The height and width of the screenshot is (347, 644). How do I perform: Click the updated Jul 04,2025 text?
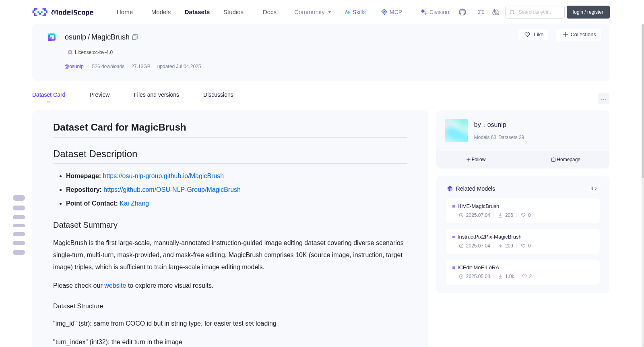click(179, 66)
